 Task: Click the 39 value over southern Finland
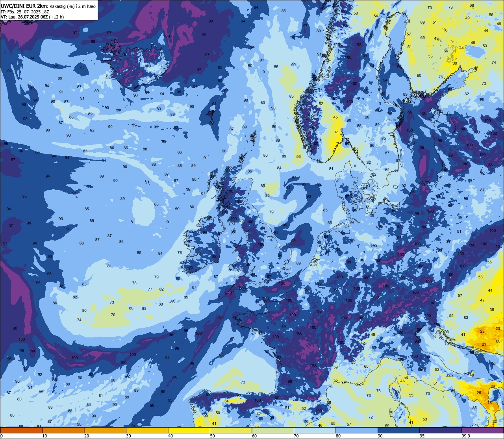455,63
